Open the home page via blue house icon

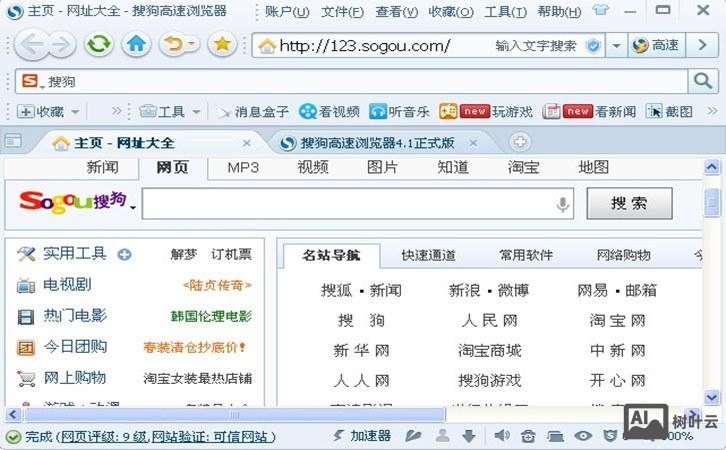point(136,44)
